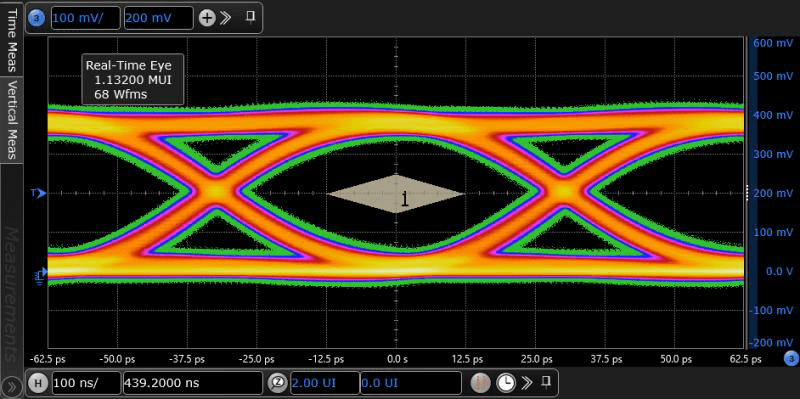Edit the 100 mV/ vertical scale field

85,18
